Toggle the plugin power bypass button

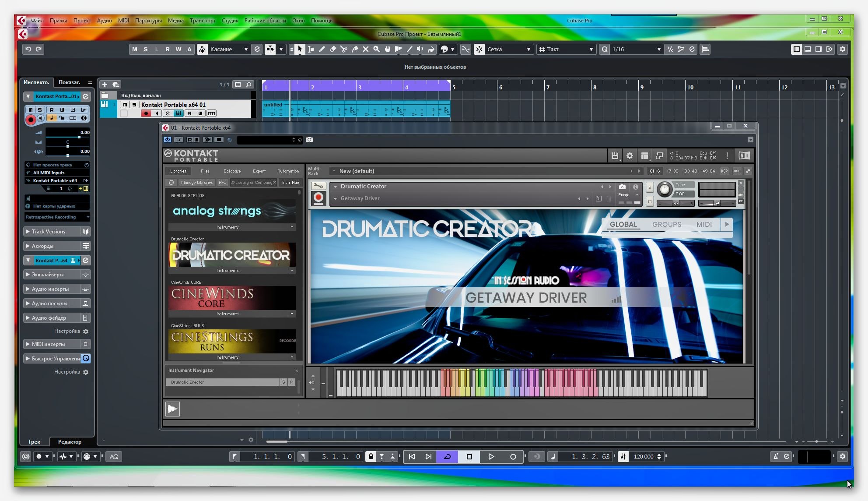coord(168,140)
